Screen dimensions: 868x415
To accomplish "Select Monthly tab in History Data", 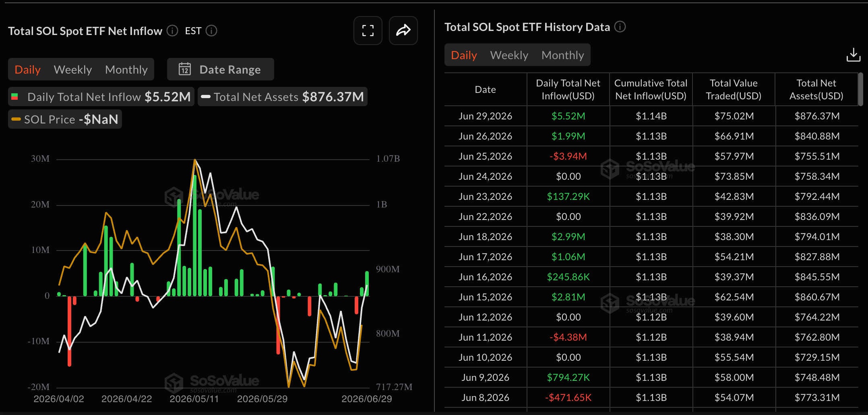I will click(x=562, y=55).
